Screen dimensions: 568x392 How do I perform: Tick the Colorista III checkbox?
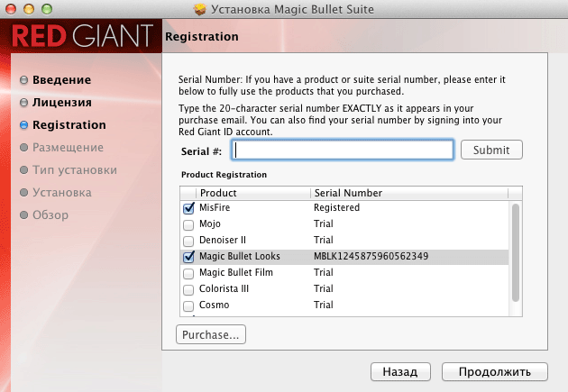188,290
